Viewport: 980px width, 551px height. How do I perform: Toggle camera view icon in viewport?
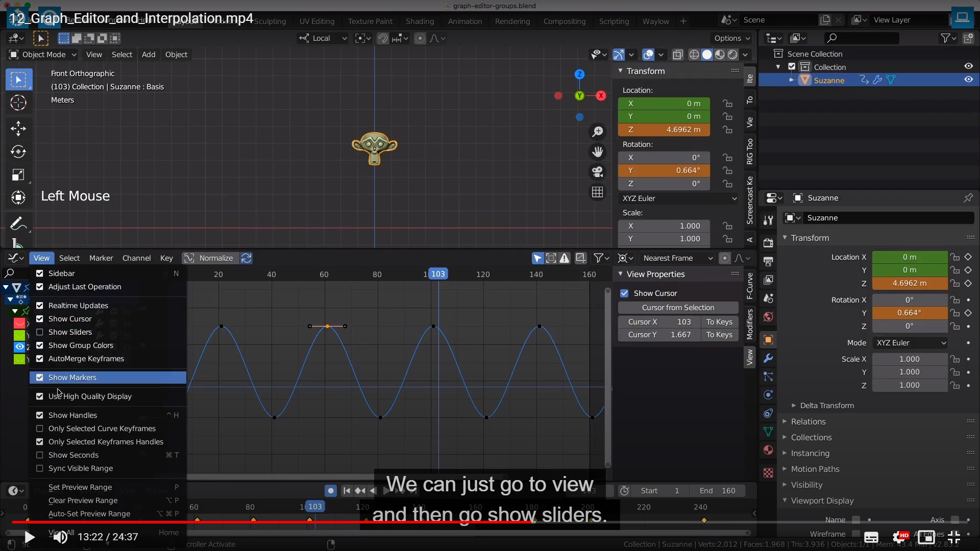(x=597, y=172)
